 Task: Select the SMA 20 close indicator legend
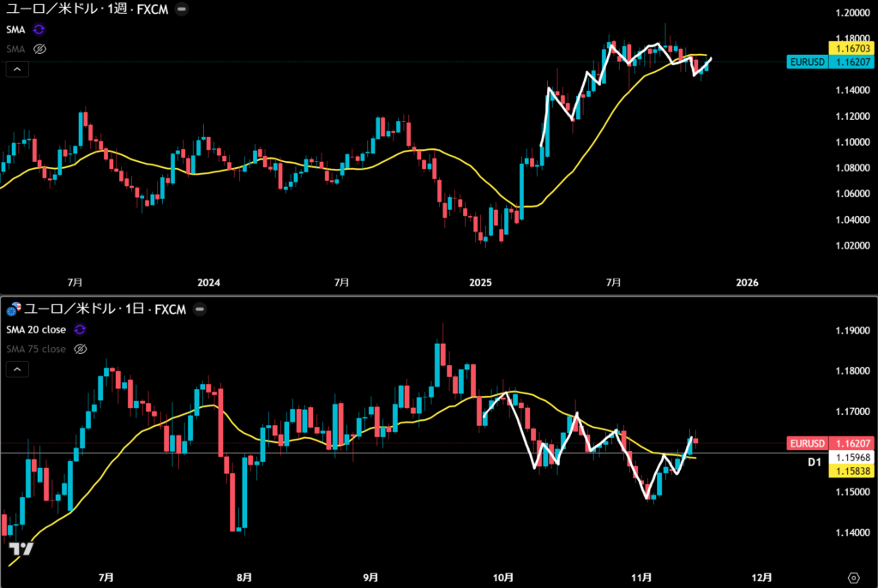(x=36, y=329)
